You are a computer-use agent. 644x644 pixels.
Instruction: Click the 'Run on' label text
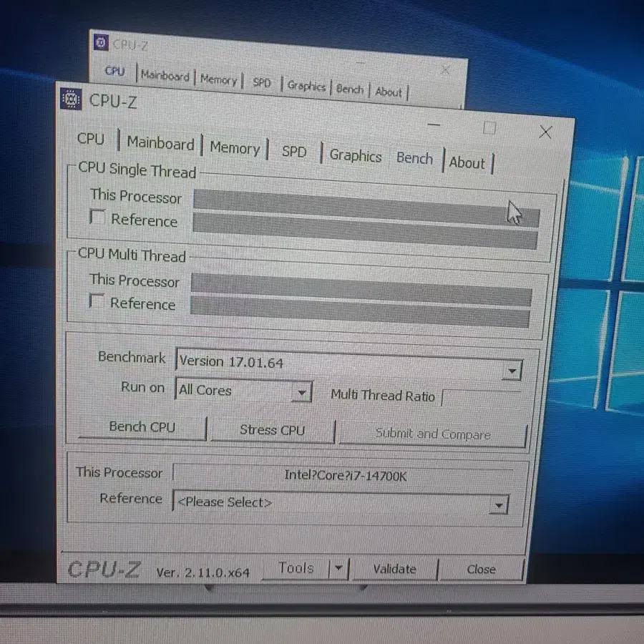tap(142, 387)
